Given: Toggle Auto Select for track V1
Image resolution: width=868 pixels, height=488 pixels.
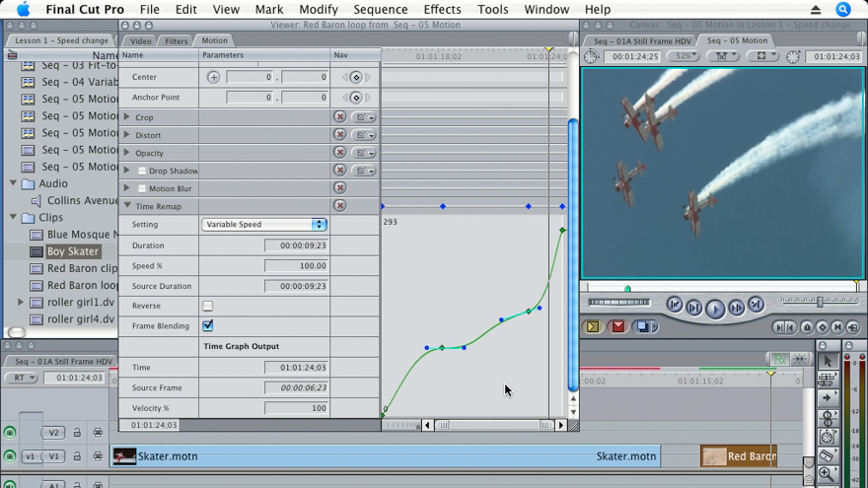Looking at the screenshot, I should (x=98, y=456).
